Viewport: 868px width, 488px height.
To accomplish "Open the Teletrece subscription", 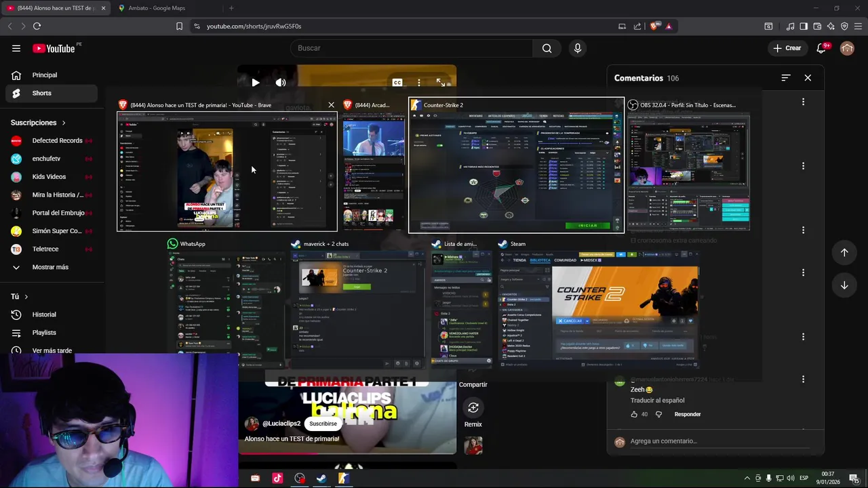I will 52,249.
